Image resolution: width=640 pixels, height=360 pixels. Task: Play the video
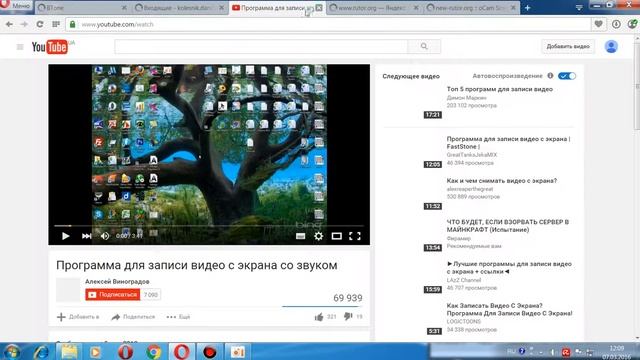pos(65,236)
